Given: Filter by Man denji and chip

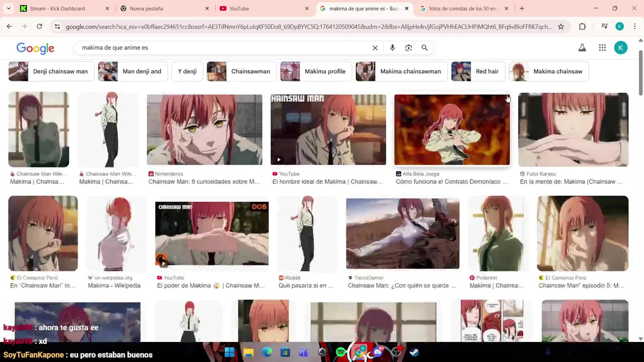Looking at the screenshot, I should (132, 71).
